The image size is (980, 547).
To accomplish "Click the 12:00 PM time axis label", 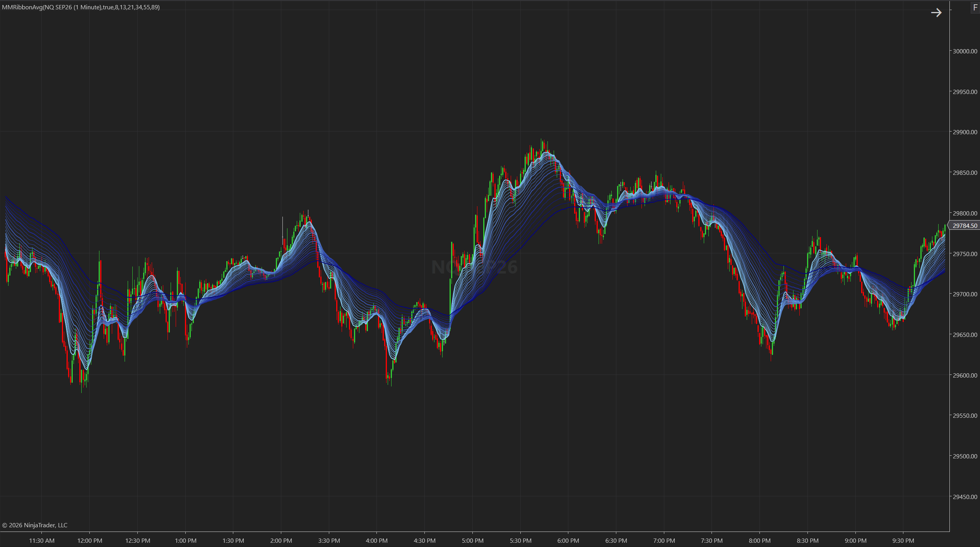I will (90, 540).
